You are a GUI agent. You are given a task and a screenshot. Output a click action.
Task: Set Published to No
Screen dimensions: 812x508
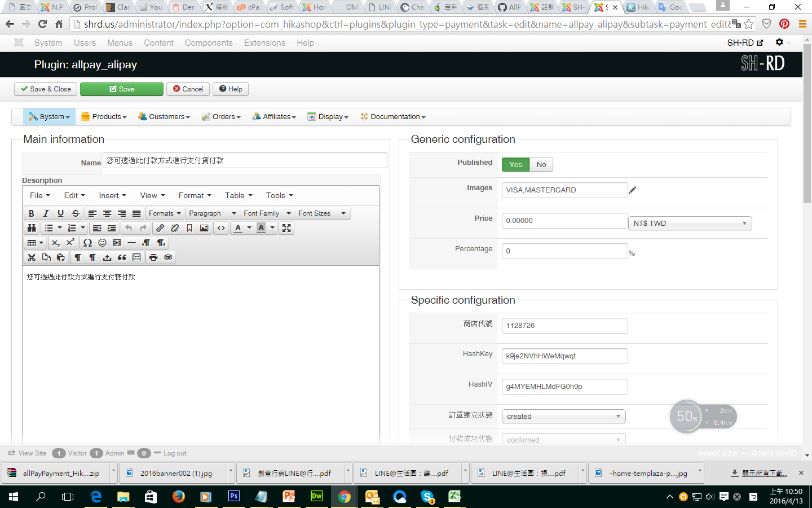pos(541,164)
